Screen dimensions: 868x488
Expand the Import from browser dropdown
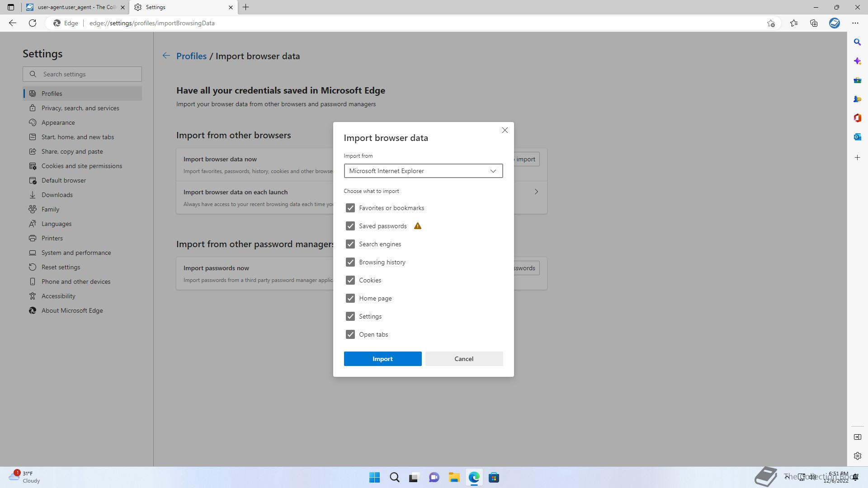(423, 171)
